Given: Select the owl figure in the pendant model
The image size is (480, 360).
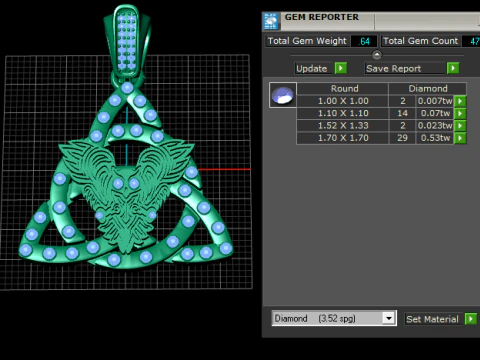Looking at the screenshot, I should (x=126, y=197).
